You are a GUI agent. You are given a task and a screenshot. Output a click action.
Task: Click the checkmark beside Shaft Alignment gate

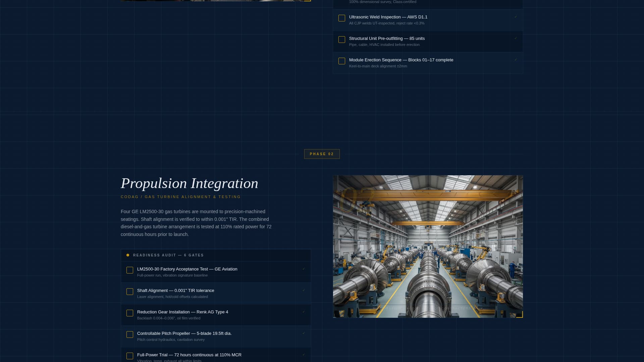pyautogui.click(x=304, y=290)
